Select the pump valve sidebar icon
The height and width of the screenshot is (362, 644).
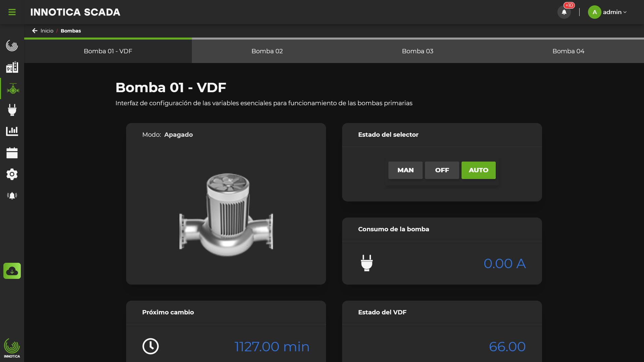coord(13,89)
